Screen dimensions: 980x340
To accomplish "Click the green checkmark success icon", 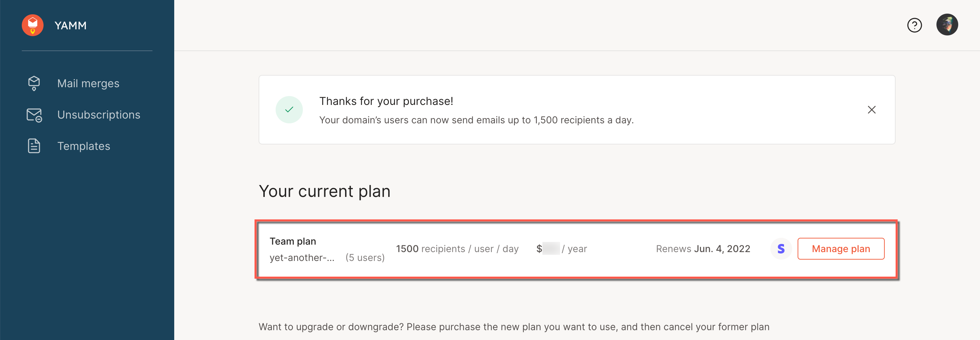I will pos(289,110).
